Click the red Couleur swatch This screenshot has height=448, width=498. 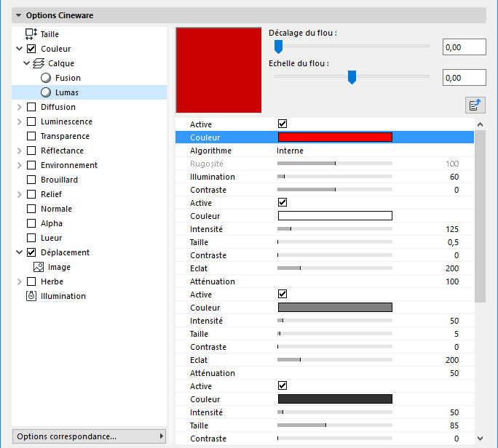335,137
